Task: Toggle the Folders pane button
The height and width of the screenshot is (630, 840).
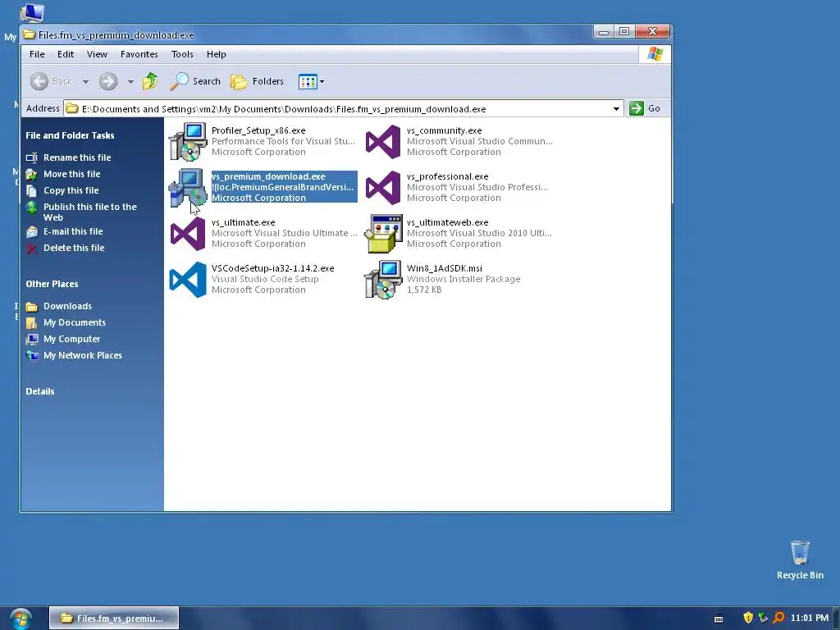Action: (257, 81)
